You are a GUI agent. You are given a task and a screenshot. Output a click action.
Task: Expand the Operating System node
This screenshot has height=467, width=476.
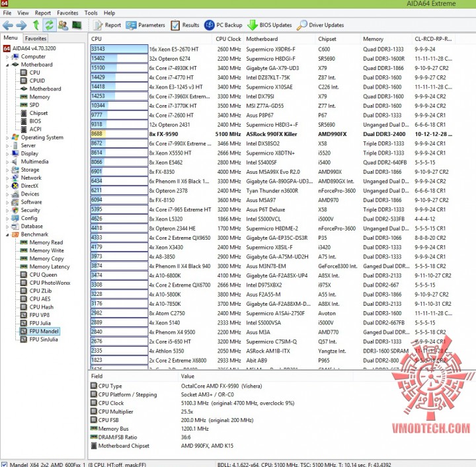tap(7, 137)
